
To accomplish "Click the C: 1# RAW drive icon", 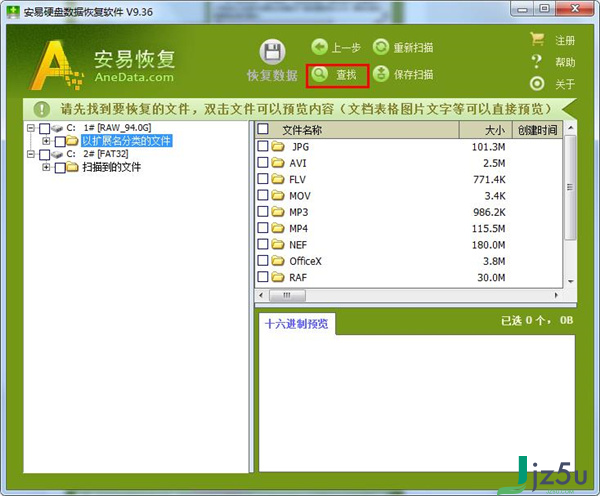I will [57, 128].
